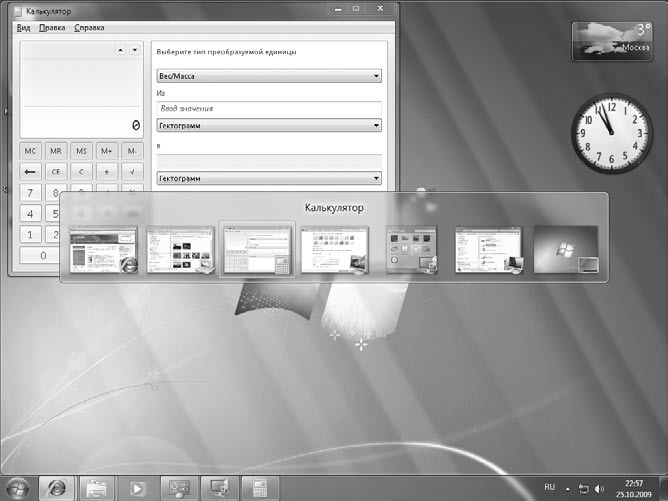
Task: Expand the Вес/Масса unit type dropdown
Action: tap(269, 75)
